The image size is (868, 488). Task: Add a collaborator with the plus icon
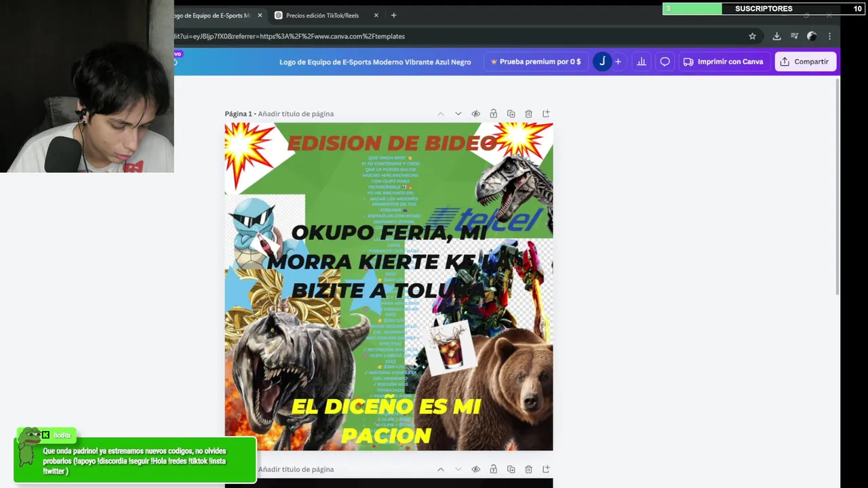(618, 62)
